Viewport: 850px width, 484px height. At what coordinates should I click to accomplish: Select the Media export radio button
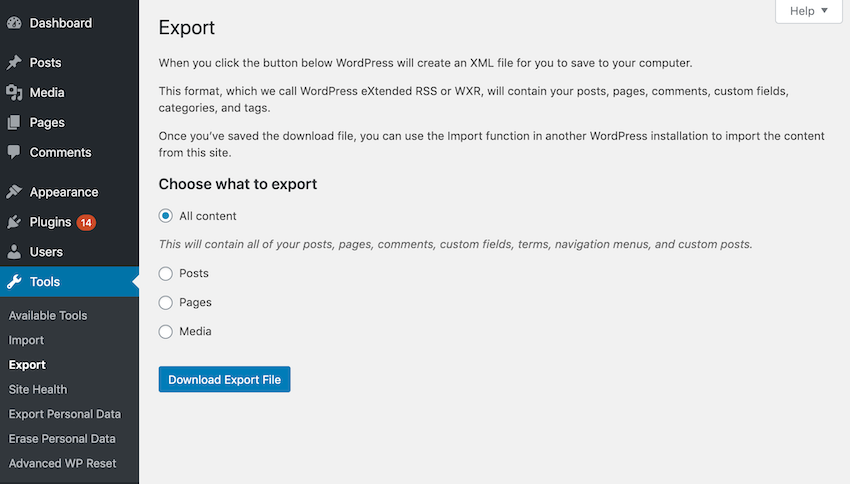tap(166, 332)
